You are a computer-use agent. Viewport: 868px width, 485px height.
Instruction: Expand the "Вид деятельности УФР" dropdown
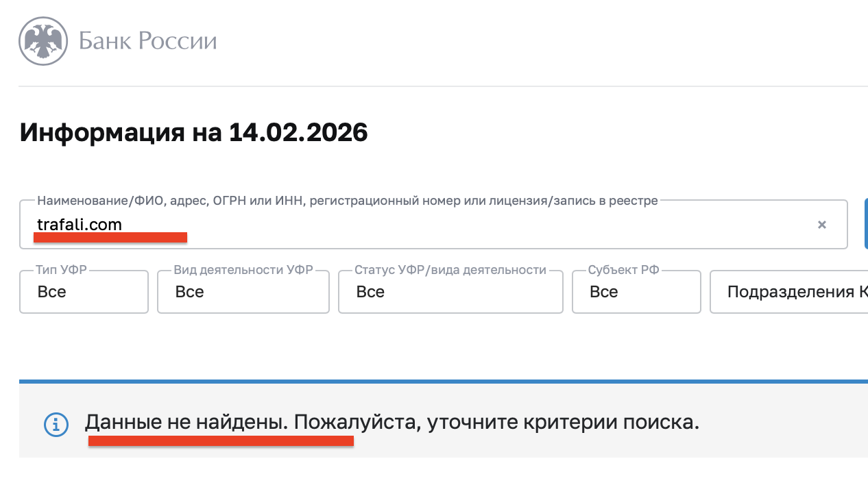243,292
